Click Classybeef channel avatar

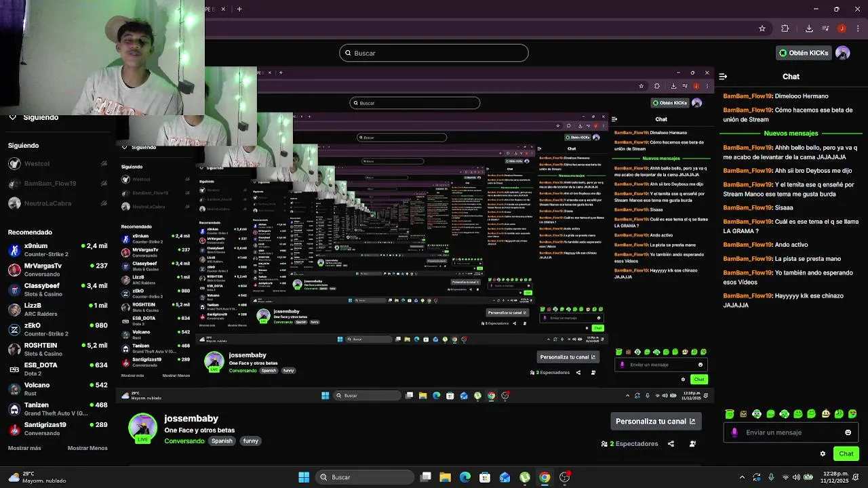14,289
